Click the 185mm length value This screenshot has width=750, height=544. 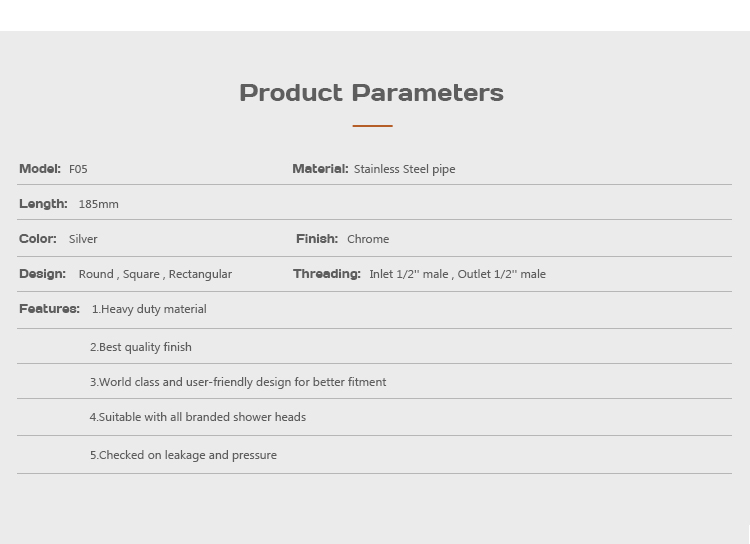(98, 205)
